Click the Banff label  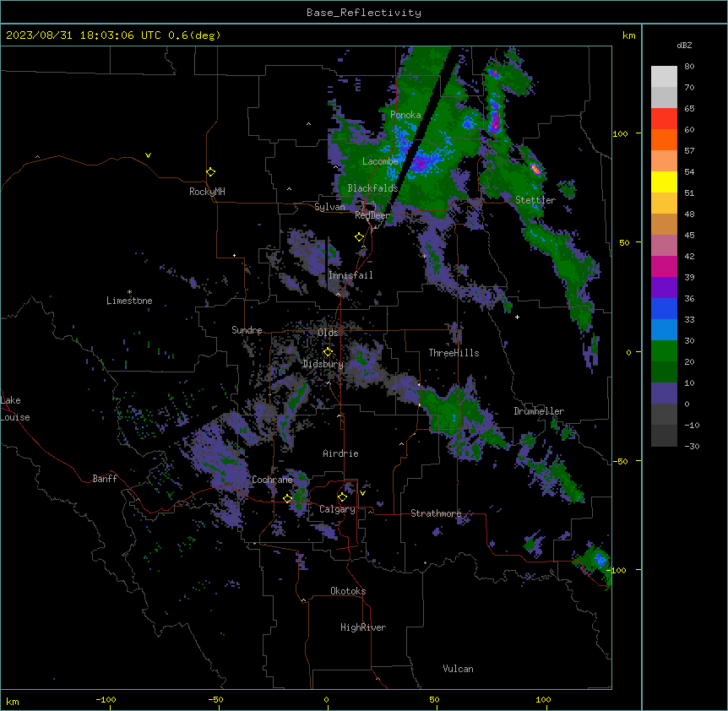(x=105, y=479)
